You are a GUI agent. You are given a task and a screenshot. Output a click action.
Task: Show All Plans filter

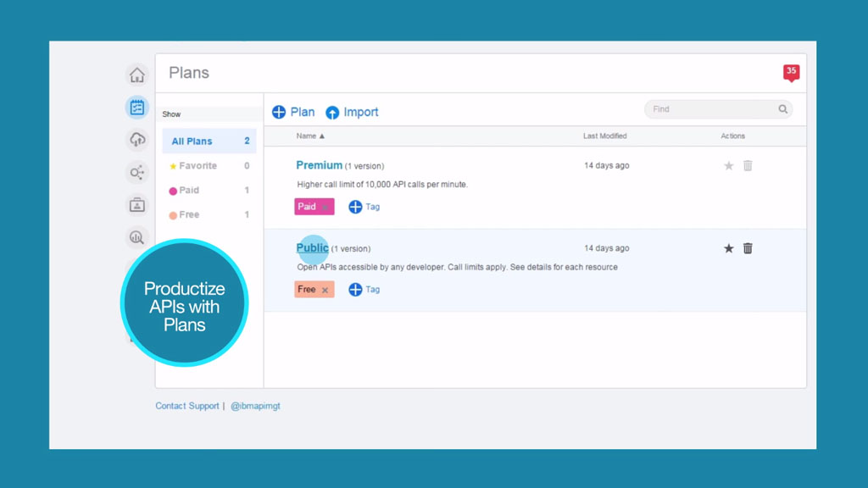point(209,141)
